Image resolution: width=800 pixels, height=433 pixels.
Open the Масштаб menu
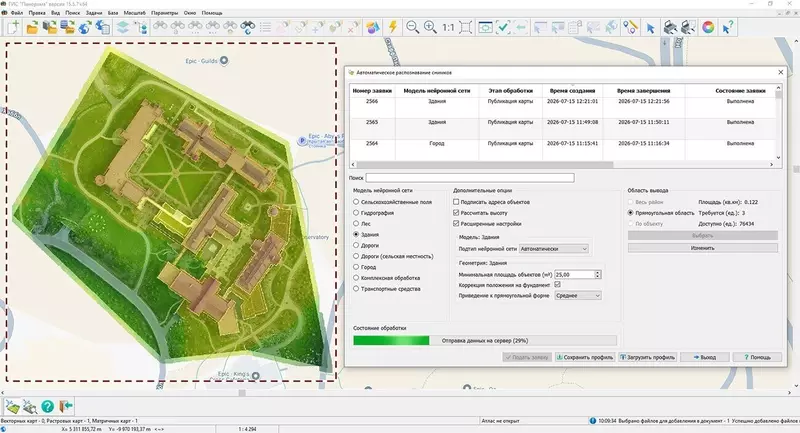pyautogui.click(x=135, y=13)
